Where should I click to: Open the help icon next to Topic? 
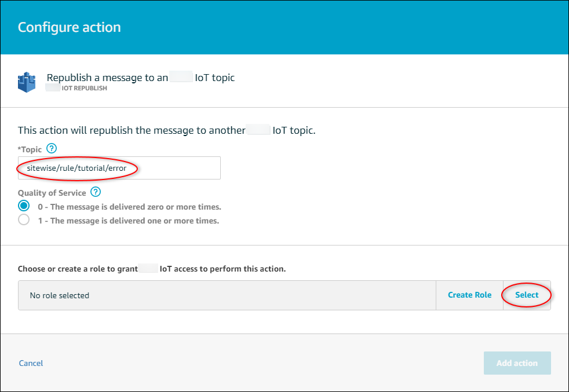(52, 149)
